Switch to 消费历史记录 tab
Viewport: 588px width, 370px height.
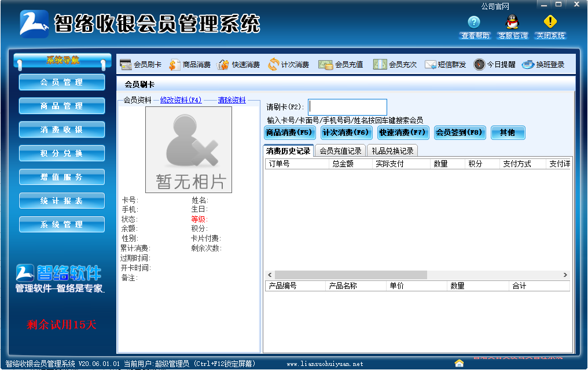288,150
